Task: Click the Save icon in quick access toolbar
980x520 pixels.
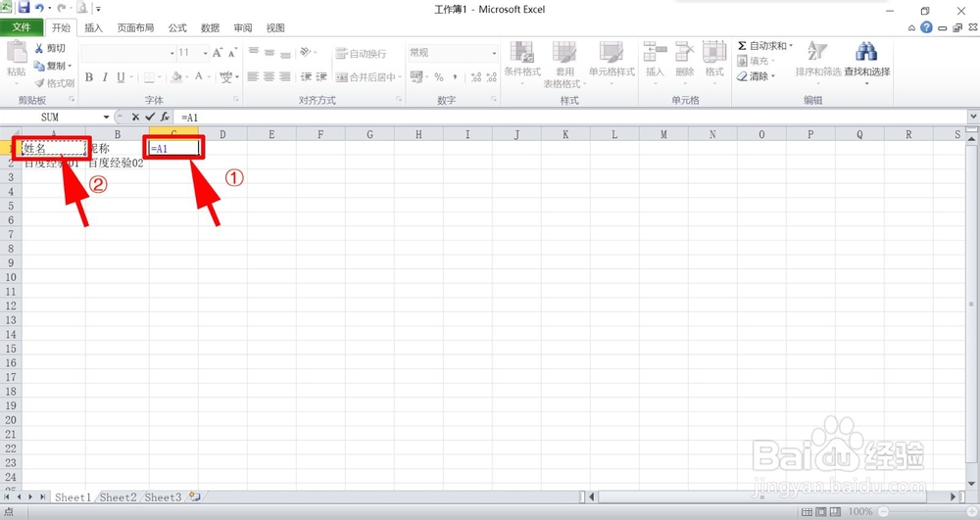Action: (24, 8)
